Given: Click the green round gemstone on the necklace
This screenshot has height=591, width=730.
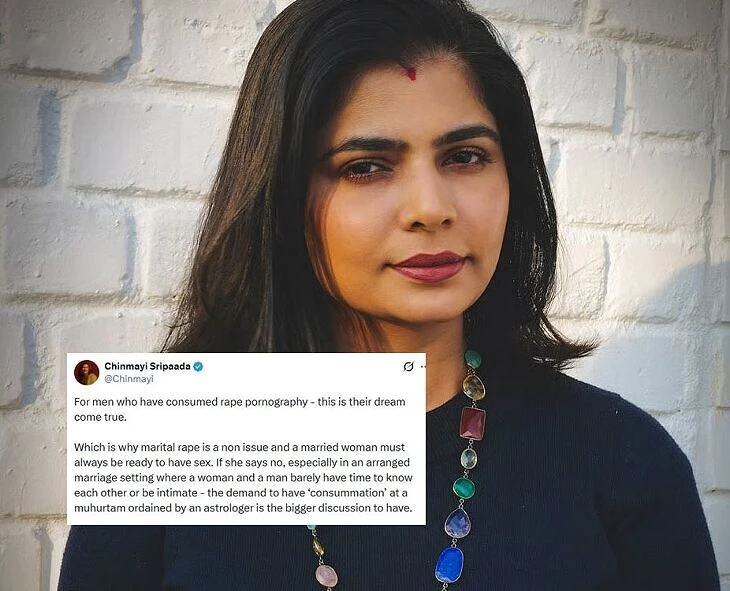Looking at the screenshot, I should (x=464, y=488).
